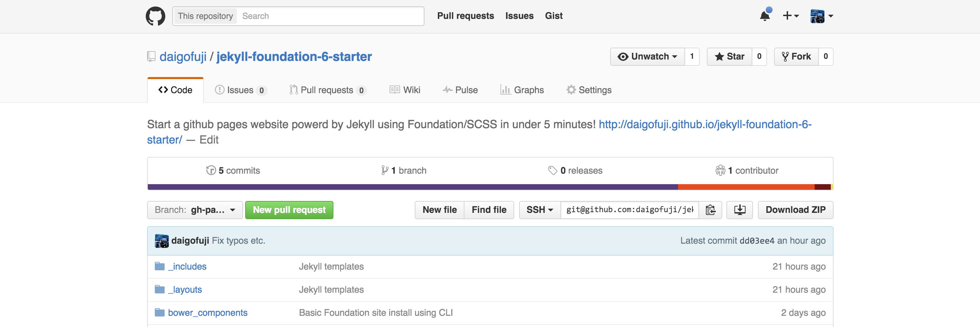Click the orange language bar segment
980x327 pixels.
[x=746, y=187]
